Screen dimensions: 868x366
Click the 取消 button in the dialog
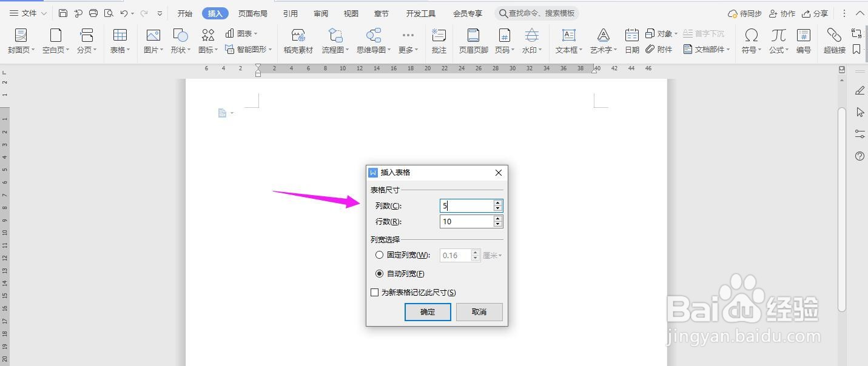click(479, 311)
